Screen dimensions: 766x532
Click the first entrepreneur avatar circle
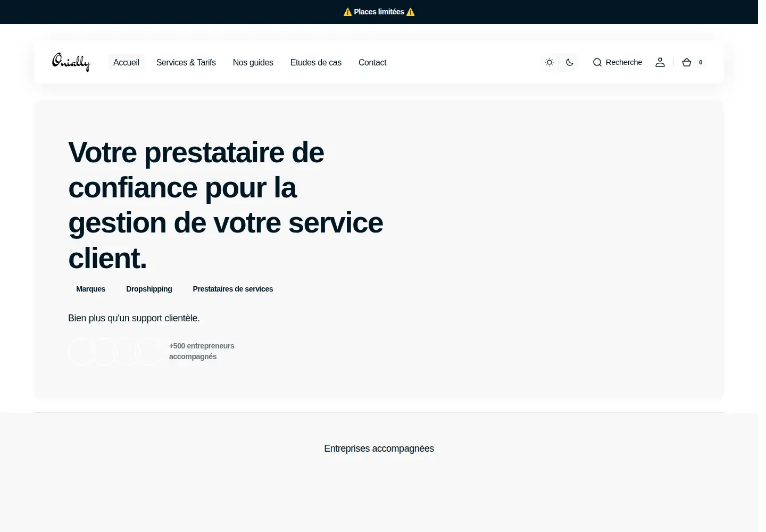[x=82, y=351]
